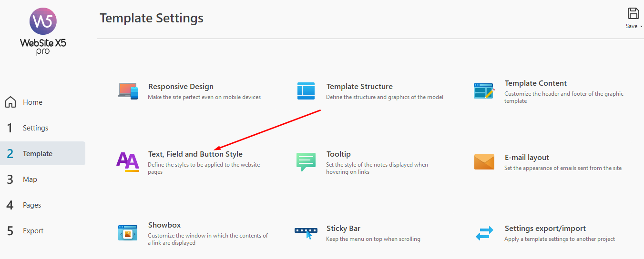Click the Template Content edit icon

coord(484,90)
